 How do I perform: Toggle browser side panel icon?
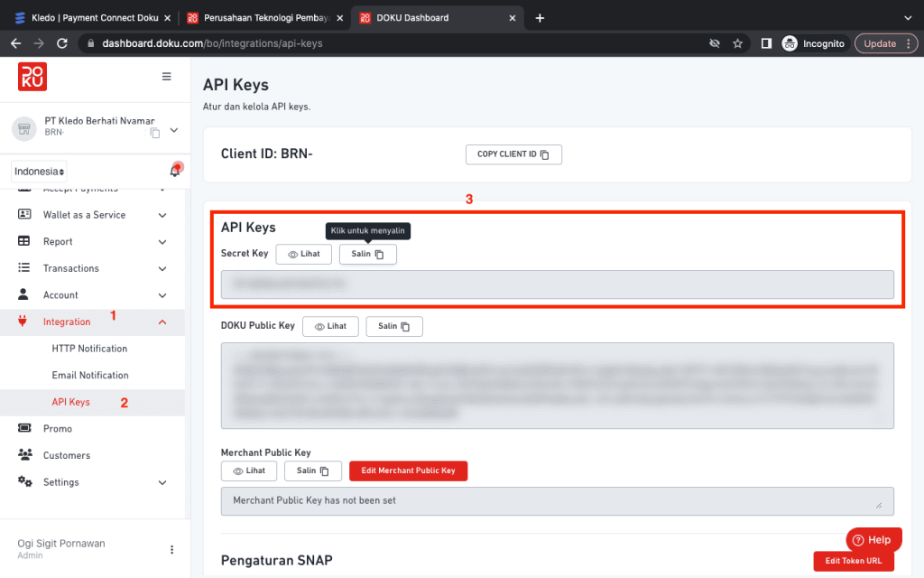(x=766, y=43)
